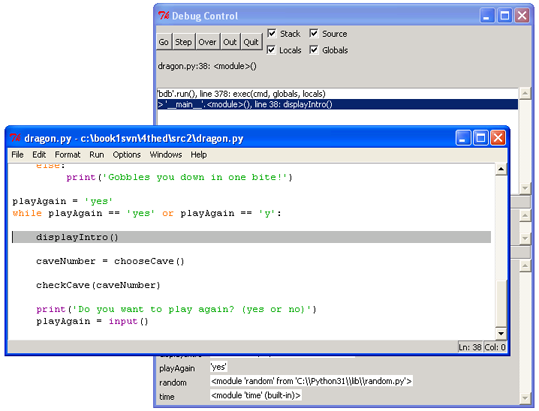
Task: Open the Format menu
Action: click(67, 155)
